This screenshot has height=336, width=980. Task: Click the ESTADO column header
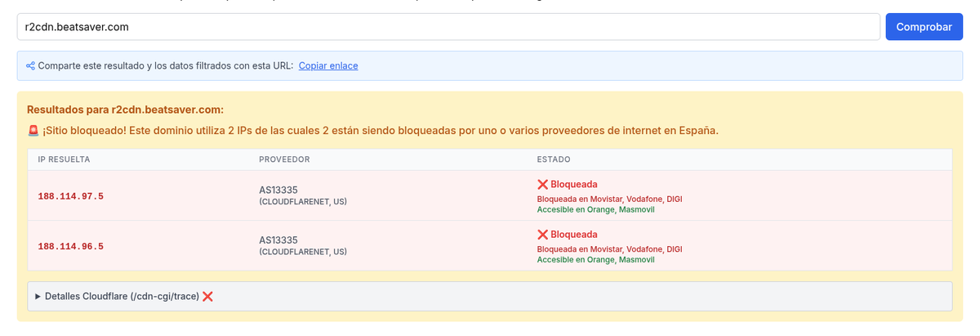pyautogui.click(x=554, y=159)
